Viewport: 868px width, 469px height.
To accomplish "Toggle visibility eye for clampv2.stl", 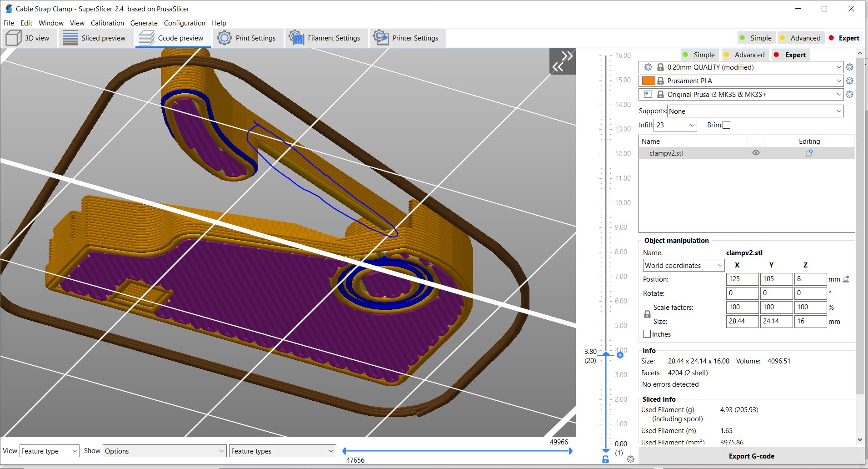I will pos(756,153).
